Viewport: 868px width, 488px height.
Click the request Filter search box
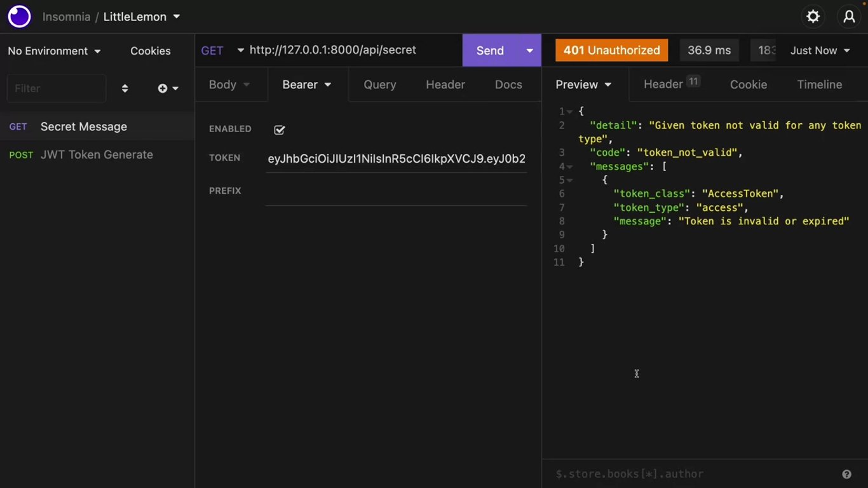pyautogui.click(x=56, y=88)
